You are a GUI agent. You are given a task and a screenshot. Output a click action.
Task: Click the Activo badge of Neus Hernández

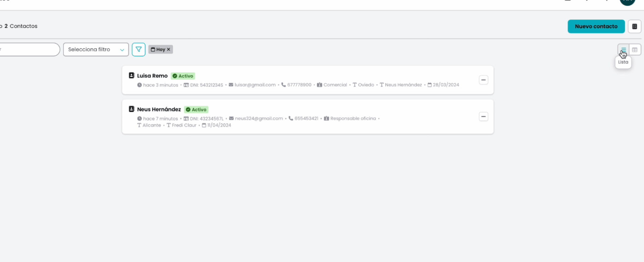click(x=196, y=110)
